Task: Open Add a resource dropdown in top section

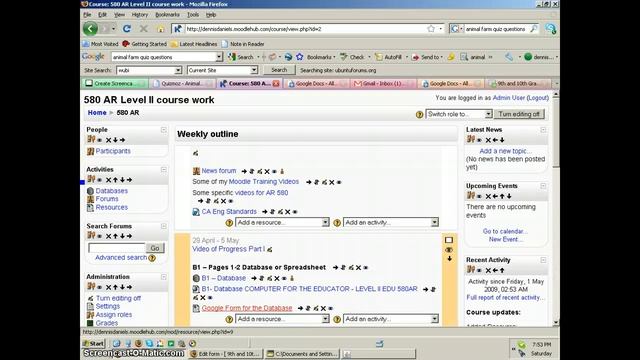Action: [282, 222]
